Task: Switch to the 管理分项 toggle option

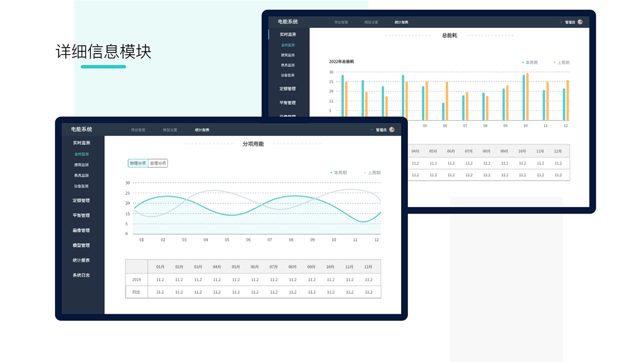Action: point(158,163)
